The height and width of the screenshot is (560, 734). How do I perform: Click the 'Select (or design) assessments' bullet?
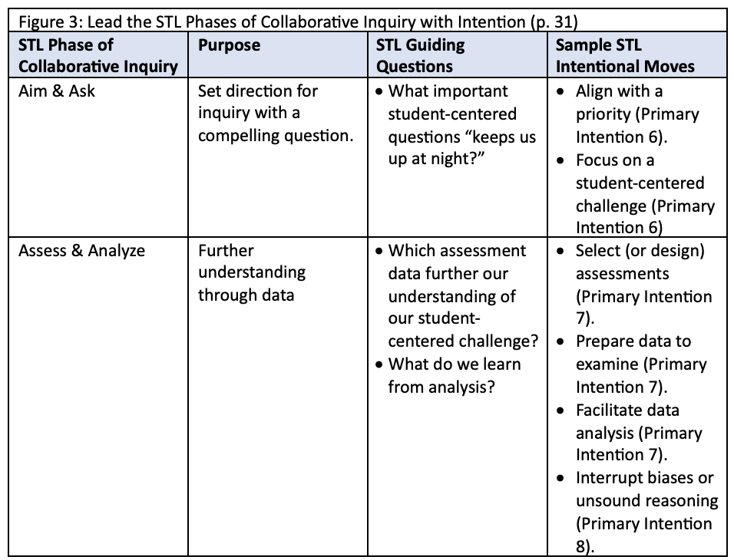point(634,285)
